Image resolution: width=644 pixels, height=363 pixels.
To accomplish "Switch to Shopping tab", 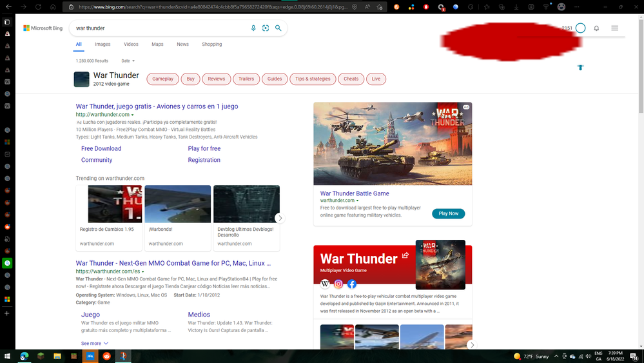I will [x=212, y=44].
